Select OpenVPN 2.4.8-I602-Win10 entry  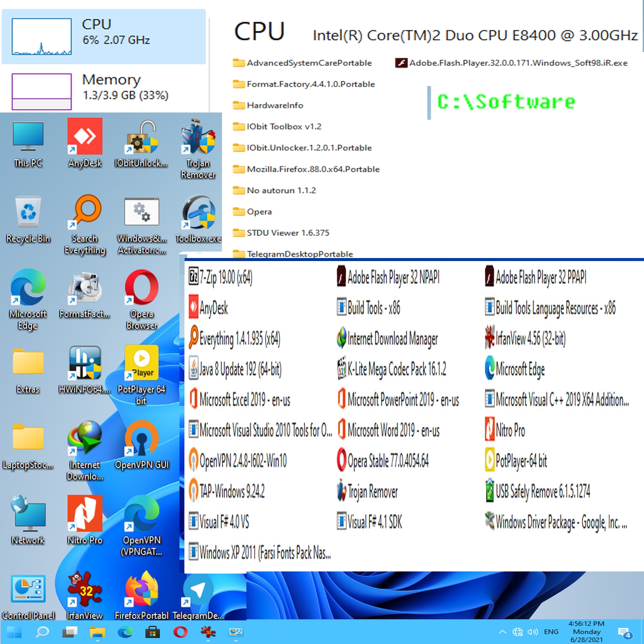(x=238, y=461)
